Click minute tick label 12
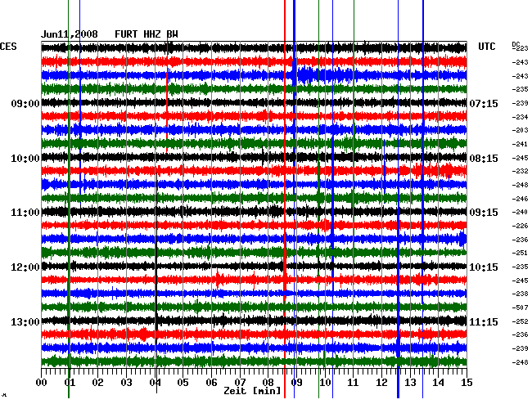This screenshot has width=532, height=404. (381, 383)
